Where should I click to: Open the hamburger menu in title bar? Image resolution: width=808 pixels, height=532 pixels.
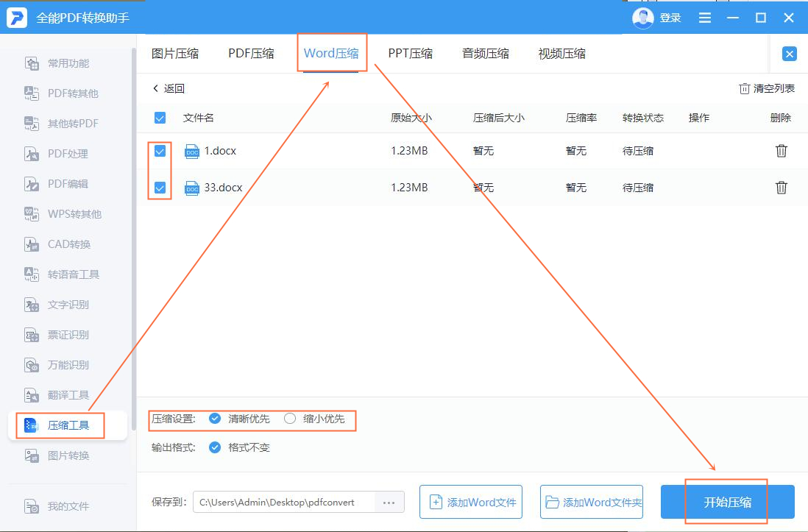(x=704, y=17)
